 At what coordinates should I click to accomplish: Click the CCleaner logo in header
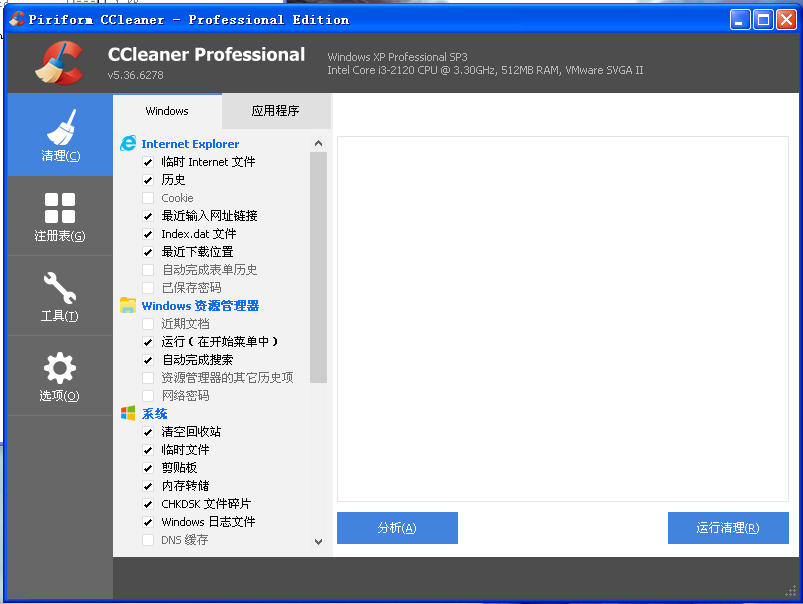59,63
